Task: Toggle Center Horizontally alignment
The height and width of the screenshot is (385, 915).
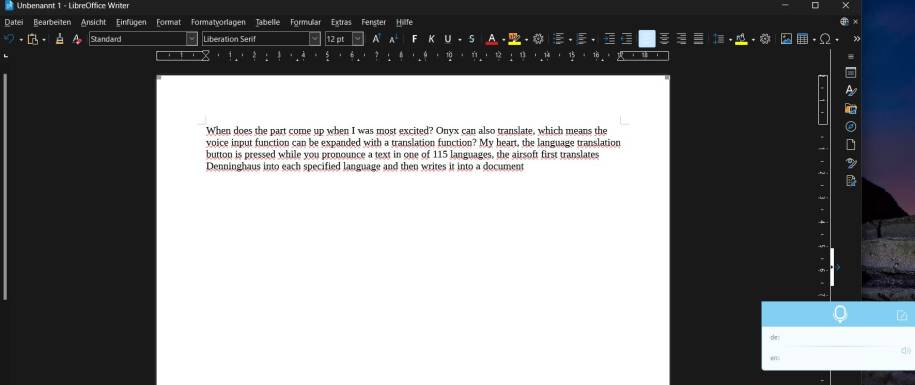Action: coord(664,39)
